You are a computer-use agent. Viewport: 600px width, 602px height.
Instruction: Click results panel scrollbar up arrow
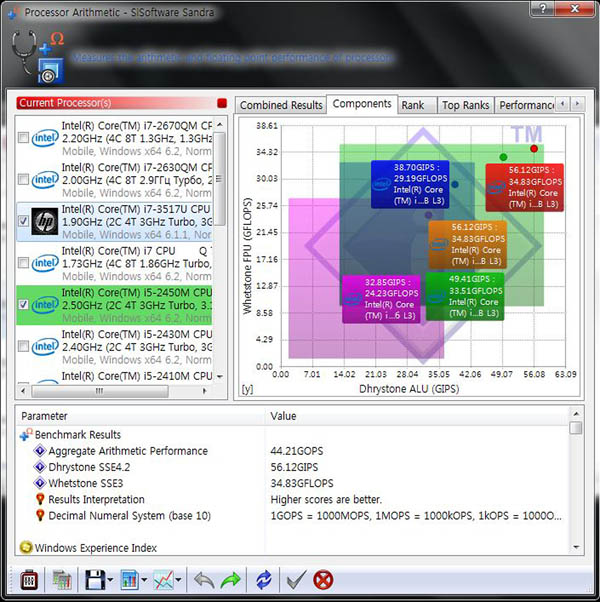576,413
